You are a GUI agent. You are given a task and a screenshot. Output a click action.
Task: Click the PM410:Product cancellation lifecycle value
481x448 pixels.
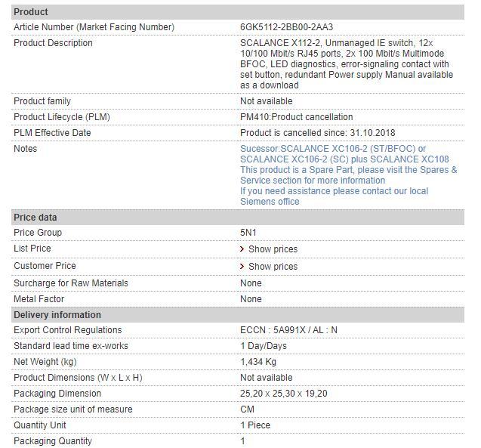296,117
